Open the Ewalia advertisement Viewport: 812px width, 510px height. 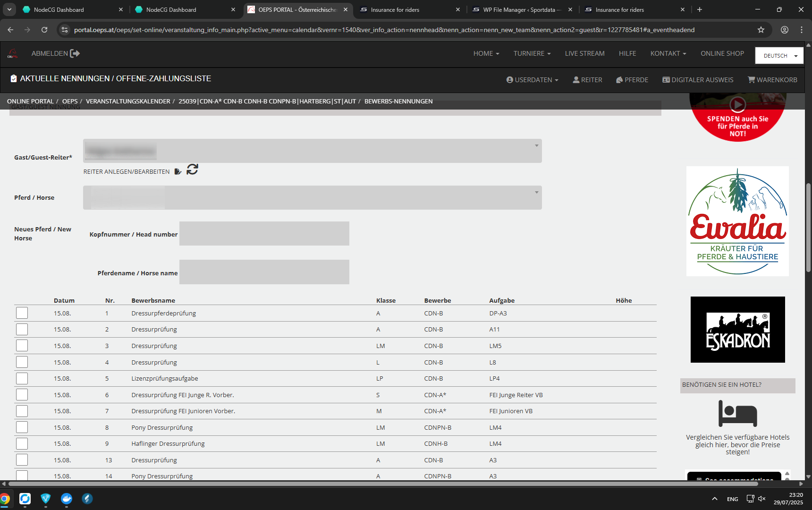(737, 221)
